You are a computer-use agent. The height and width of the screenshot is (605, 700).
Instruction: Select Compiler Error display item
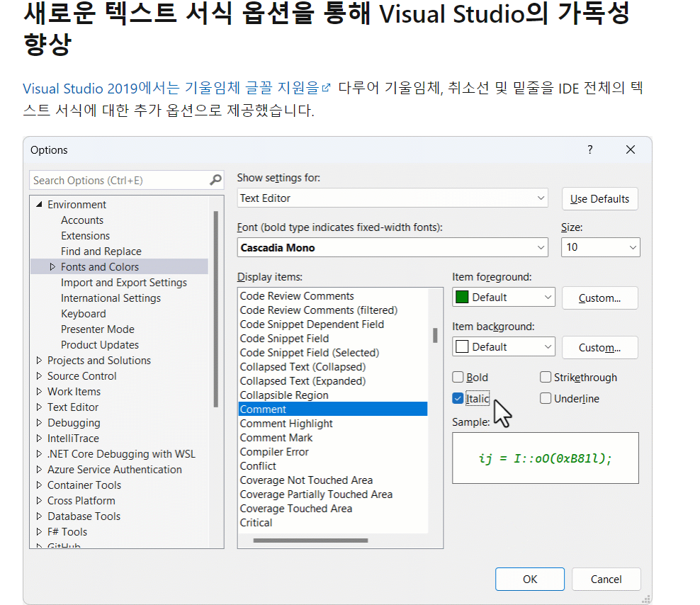(x=274, y=452)
